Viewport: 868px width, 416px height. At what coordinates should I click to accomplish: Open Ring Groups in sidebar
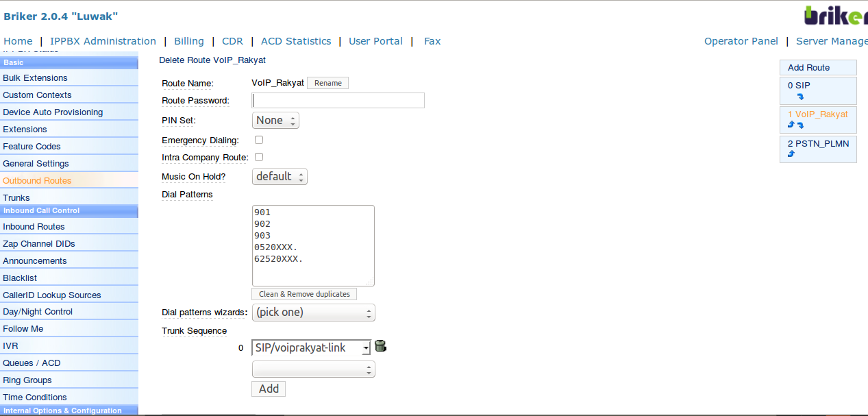[69, 380]
